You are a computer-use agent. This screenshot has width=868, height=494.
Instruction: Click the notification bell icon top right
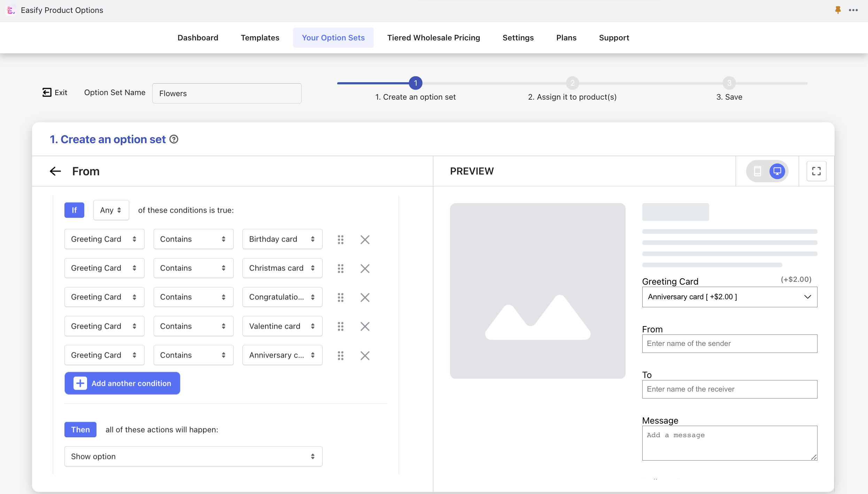[838, 9]
